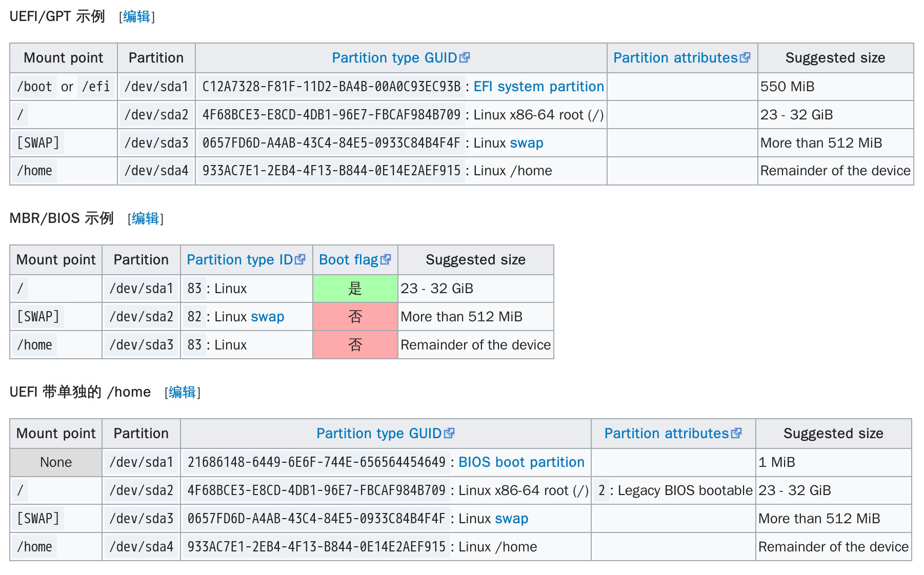Click external-link icon beside Boot flag
The image size is (924, 575).
386,259
